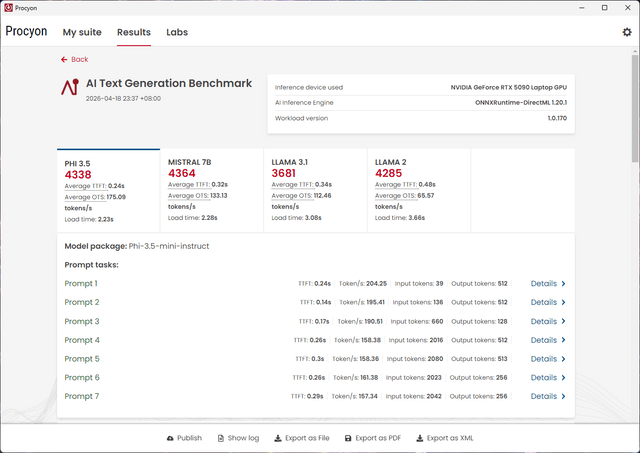Go back via the Back link
The width and height of the screenshot is (640, 453).
[80, 60]
